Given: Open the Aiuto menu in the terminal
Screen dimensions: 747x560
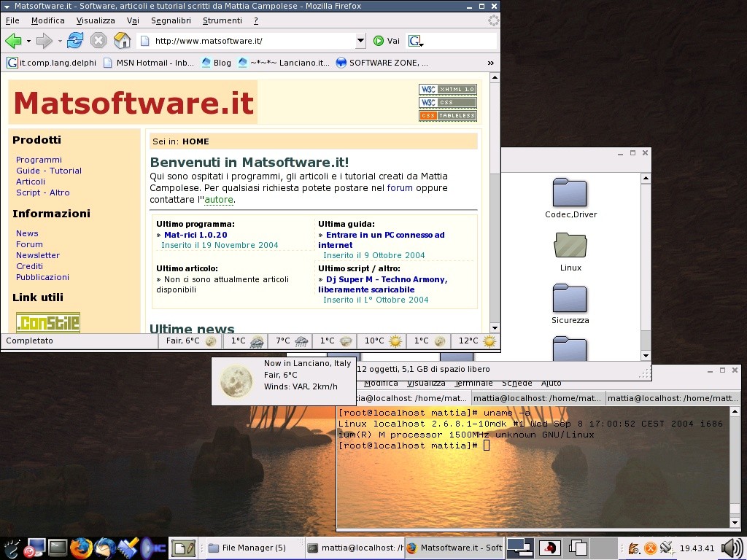Looking at the screenshot, I should tap(551, 384).
